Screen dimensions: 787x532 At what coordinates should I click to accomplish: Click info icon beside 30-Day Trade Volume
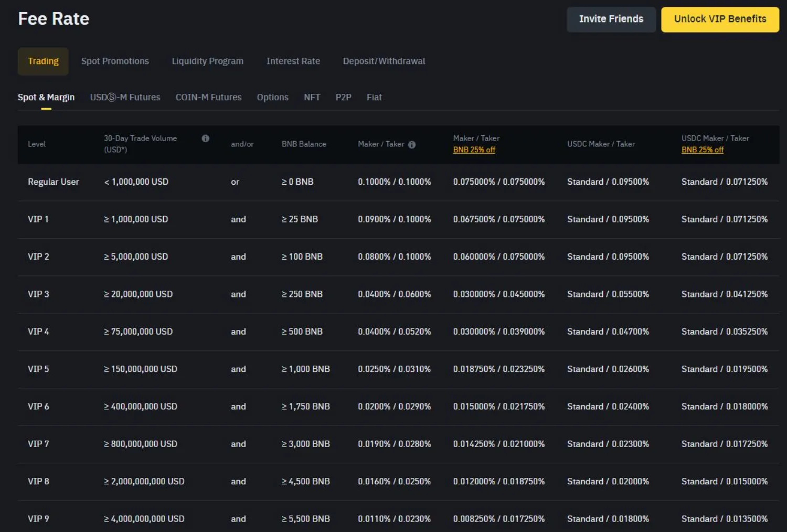pyautogui.click(x=205, y=139)
